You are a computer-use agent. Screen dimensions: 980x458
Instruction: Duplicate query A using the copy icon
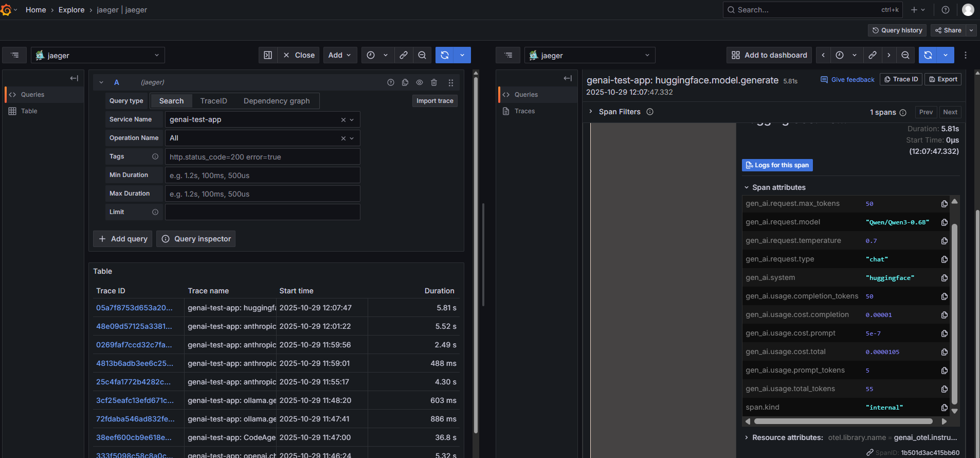coord(405,82)
